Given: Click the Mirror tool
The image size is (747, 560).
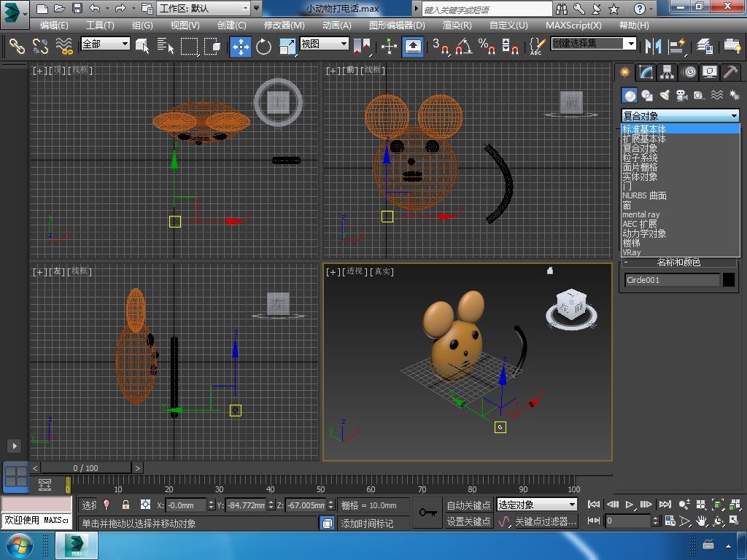Looking at the screenshot, I should (x=653, y=46).
